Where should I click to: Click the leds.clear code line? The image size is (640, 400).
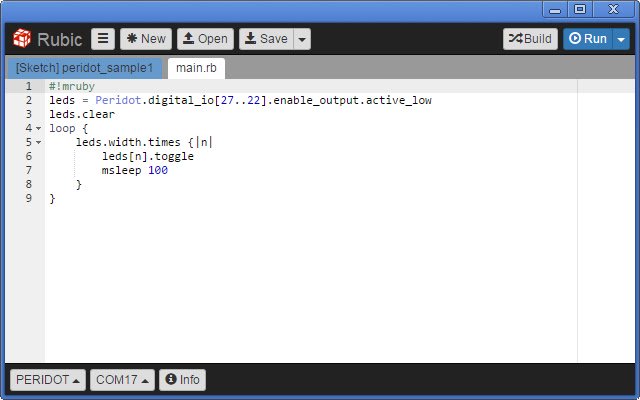(82, 114)
